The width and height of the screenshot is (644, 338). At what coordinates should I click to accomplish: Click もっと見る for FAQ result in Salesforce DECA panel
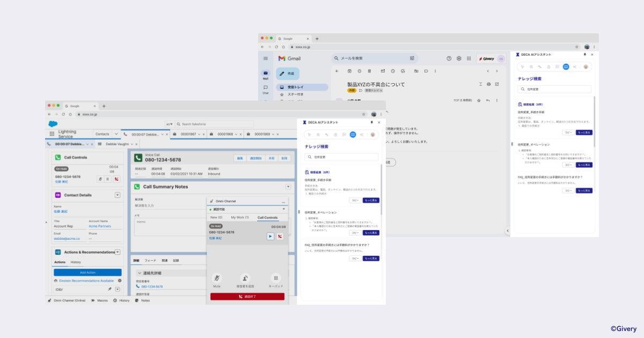[371, 259]
